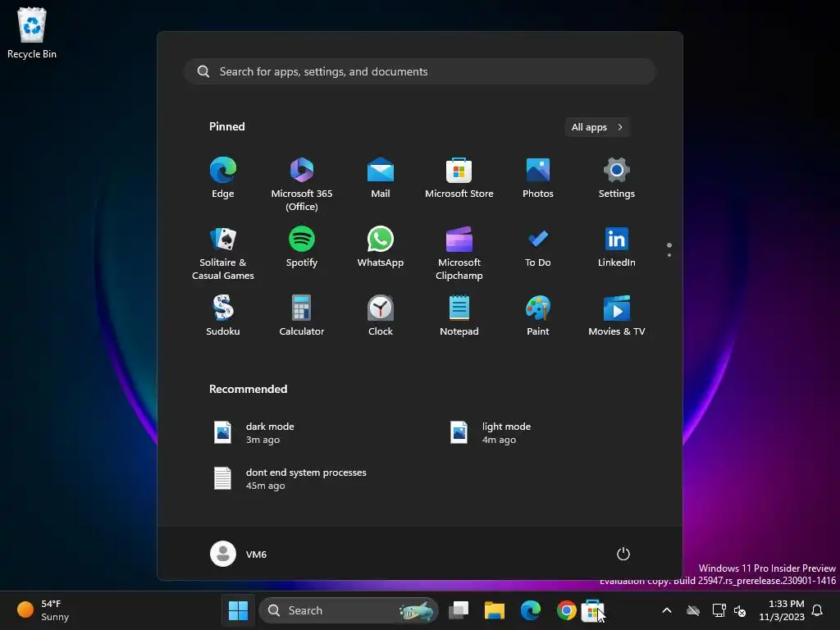The height and width of the screenshot is (630, 840).
Task: Click the power button icon
Action: coord(623,554)
